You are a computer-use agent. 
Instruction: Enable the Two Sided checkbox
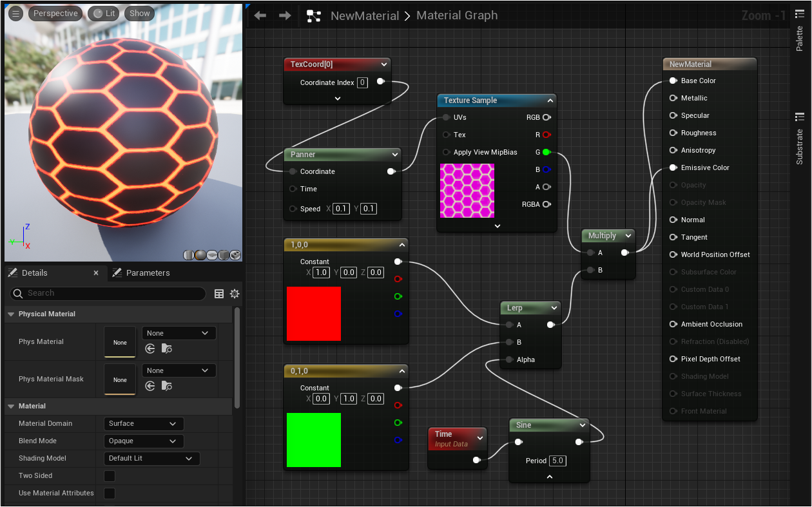[x=110, y=476]
